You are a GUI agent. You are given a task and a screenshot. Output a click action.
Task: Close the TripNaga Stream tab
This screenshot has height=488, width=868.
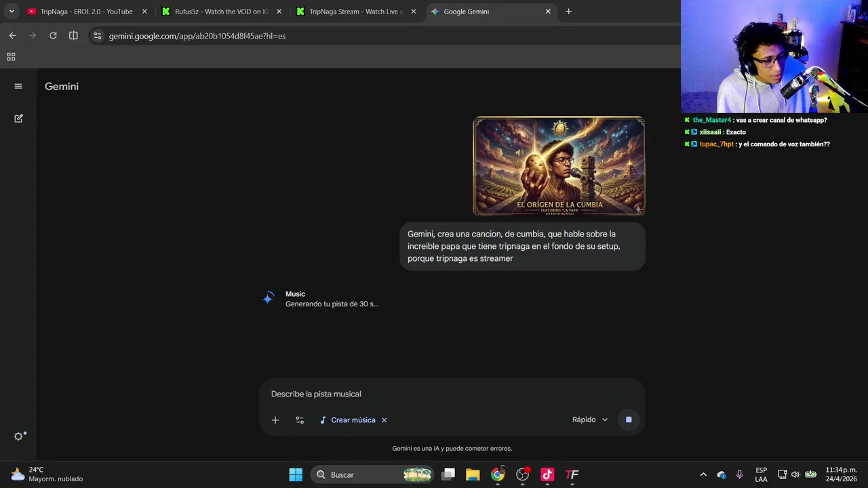[x=414, y=12]
